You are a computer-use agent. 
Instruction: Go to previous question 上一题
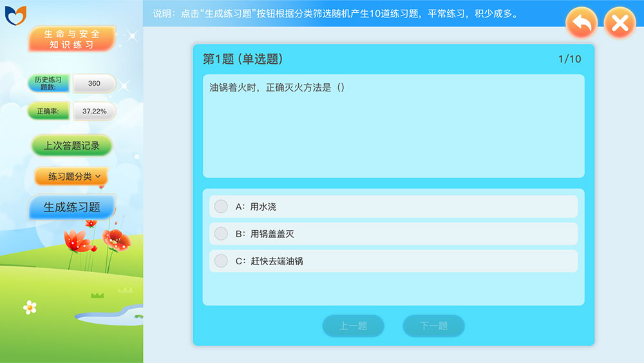click(353, 326)
